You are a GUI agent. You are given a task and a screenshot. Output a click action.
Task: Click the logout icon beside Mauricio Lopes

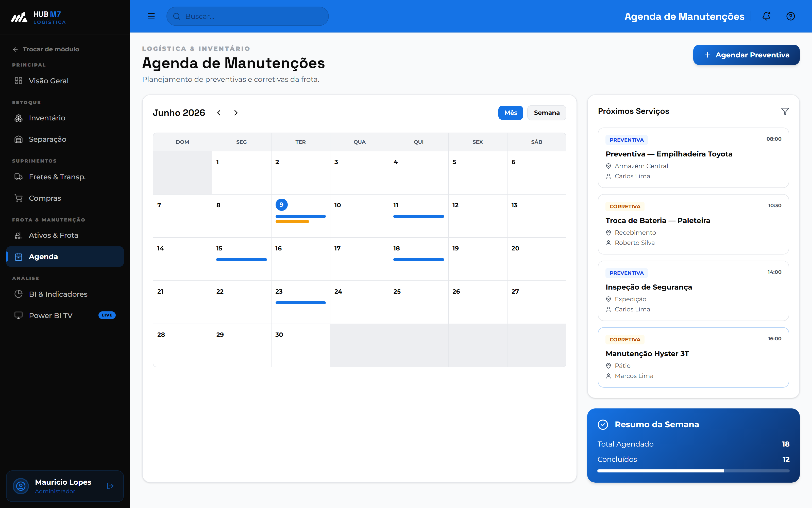pyautogui.click(x=110, y=486)
